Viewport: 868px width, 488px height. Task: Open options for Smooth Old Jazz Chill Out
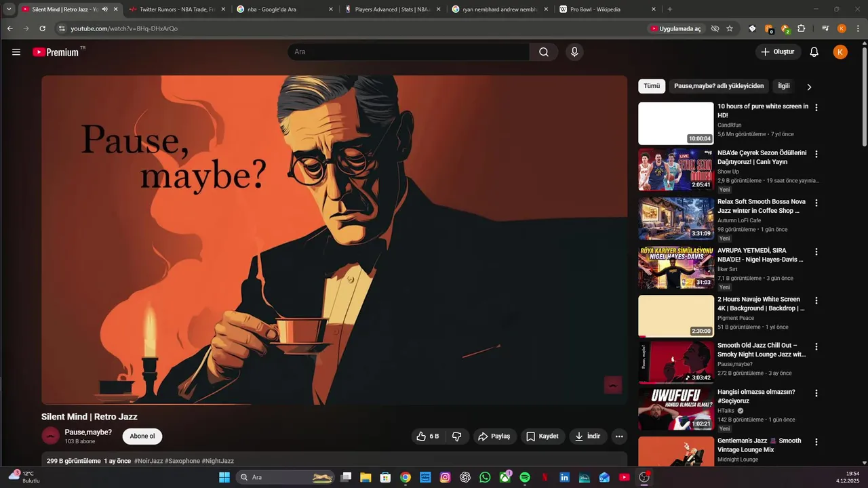tap(816, 347)
